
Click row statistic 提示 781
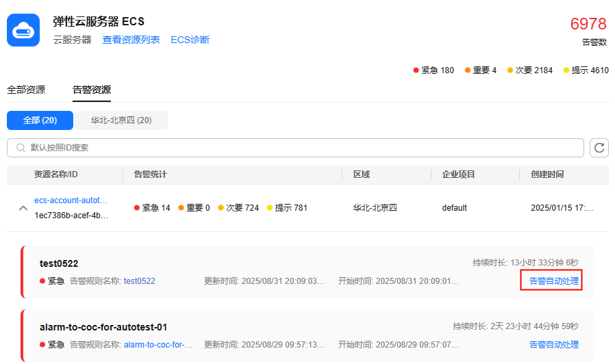pyautogui.click(x=287, y=208)
